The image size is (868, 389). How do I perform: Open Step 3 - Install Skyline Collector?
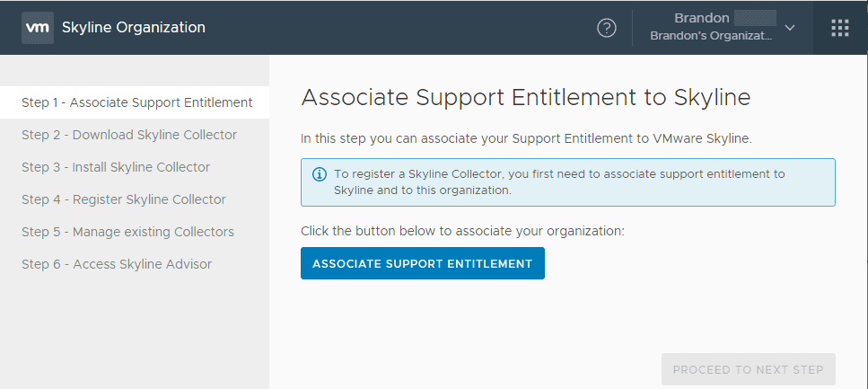point(116,167)
